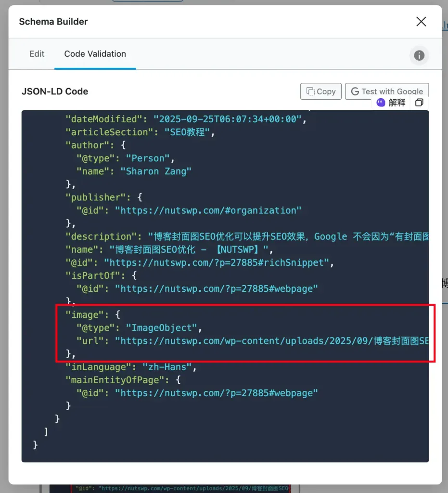Image resolution: width=448 pixels, height=493 pixels.
Task: Click the image url wp-content uploads link
Action: coord(272,341)
